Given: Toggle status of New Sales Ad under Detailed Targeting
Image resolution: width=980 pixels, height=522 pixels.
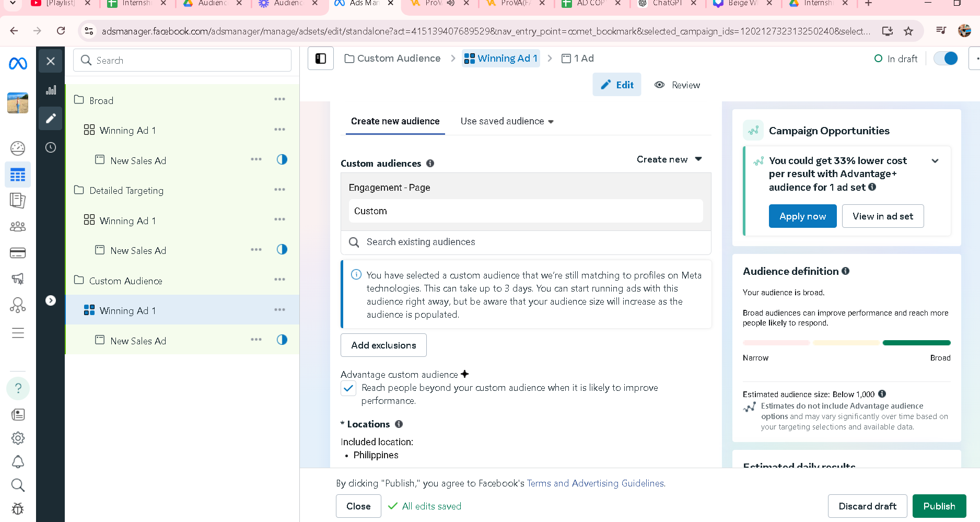Looking at the screenshot, I should [x=282, y=249].
